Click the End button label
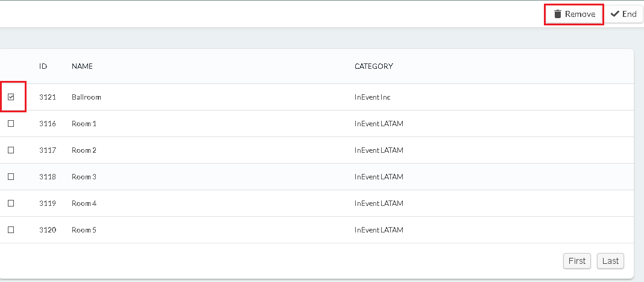The image size is (644, 282). tap(629, 14)
